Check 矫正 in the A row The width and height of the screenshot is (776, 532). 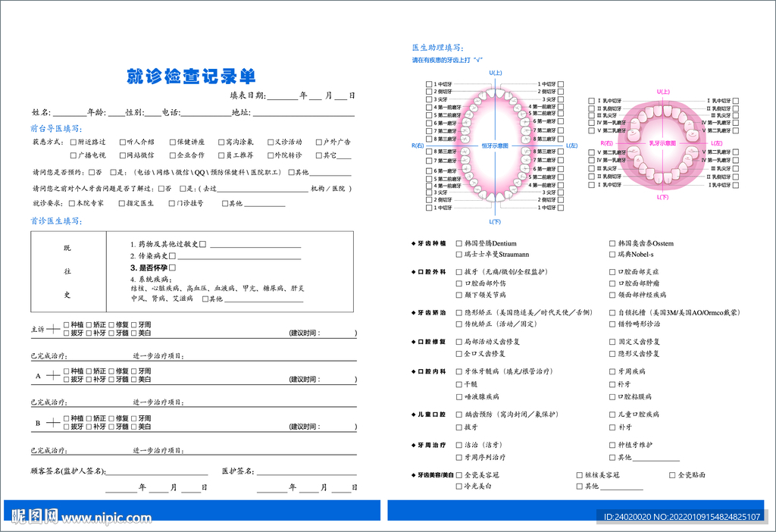(89, 371)
